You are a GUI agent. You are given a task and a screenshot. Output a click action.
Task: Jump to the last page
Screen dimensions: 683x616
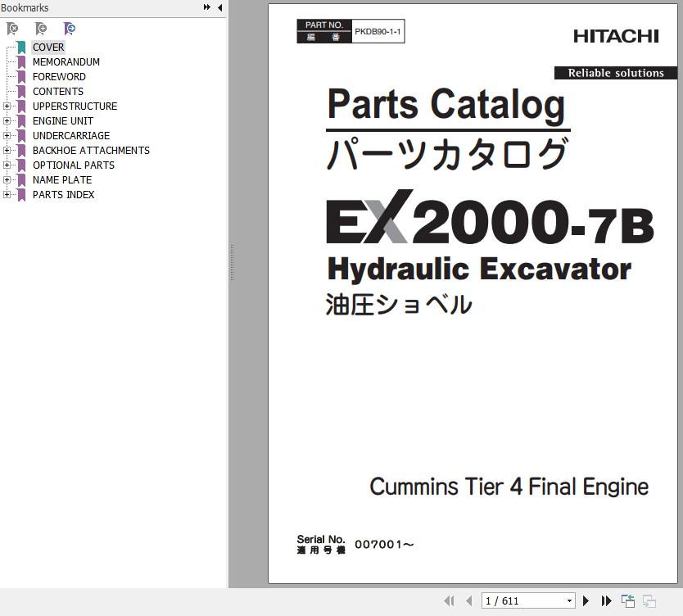click(x=606, y=600)
